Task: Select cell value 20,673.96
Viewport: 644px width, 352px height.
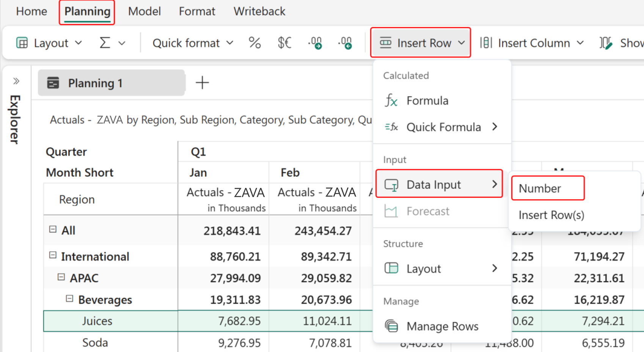Action: (x=327, y=300)
